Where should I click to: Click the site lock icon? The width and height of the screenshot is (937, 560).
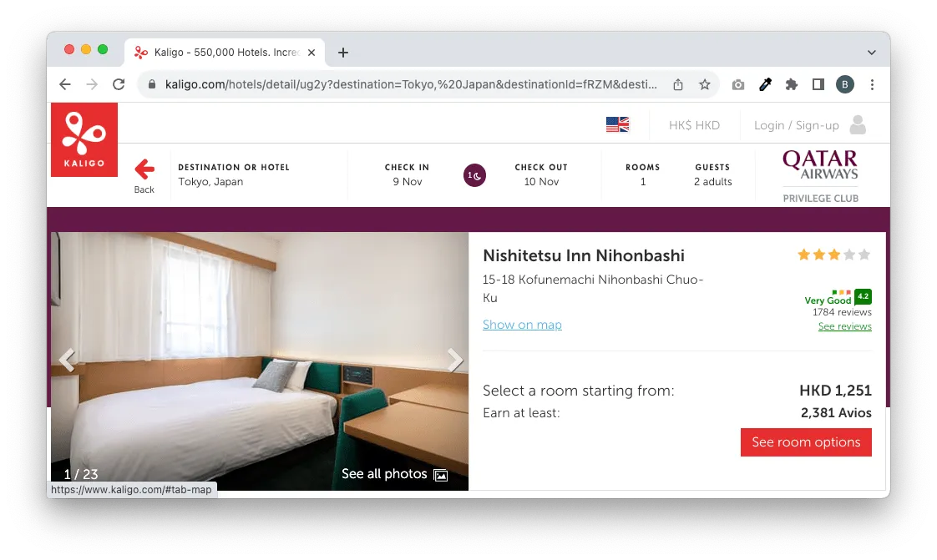point(152,85)
